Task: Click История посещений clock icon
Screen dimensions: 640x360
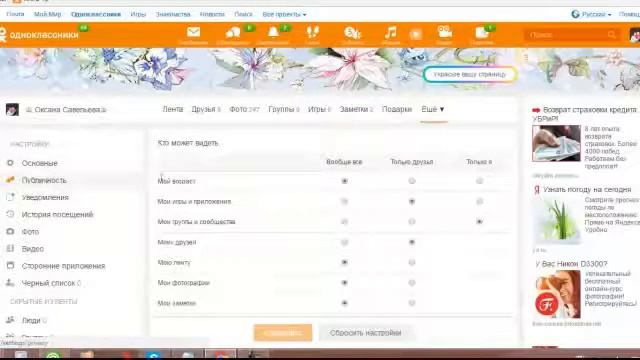Action: click(x=10, y=214)
